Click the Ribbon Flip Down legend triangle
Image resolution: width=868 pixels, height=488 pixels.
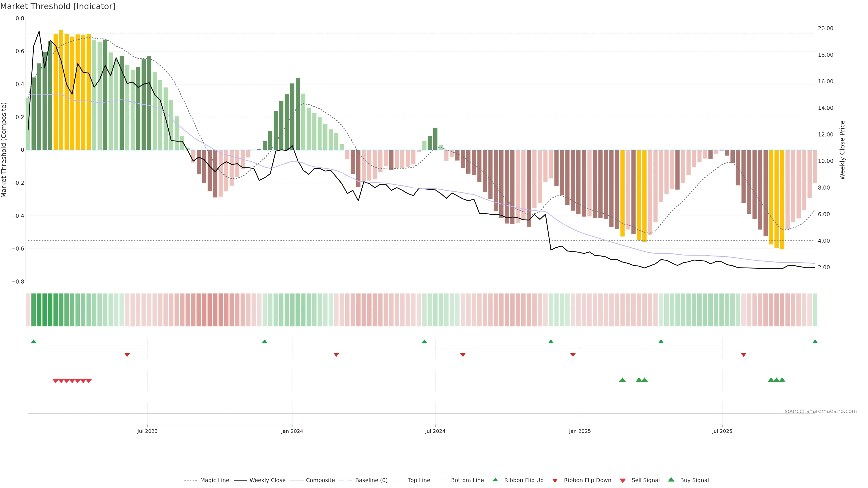(x=555, y=481)
